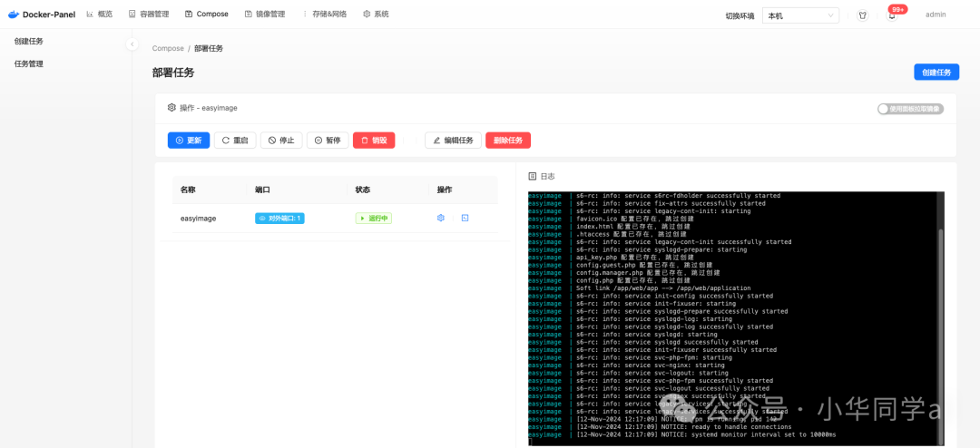980x448 pixels.
Task: Click the 部署任务 page heading
Action: (173, 73)
